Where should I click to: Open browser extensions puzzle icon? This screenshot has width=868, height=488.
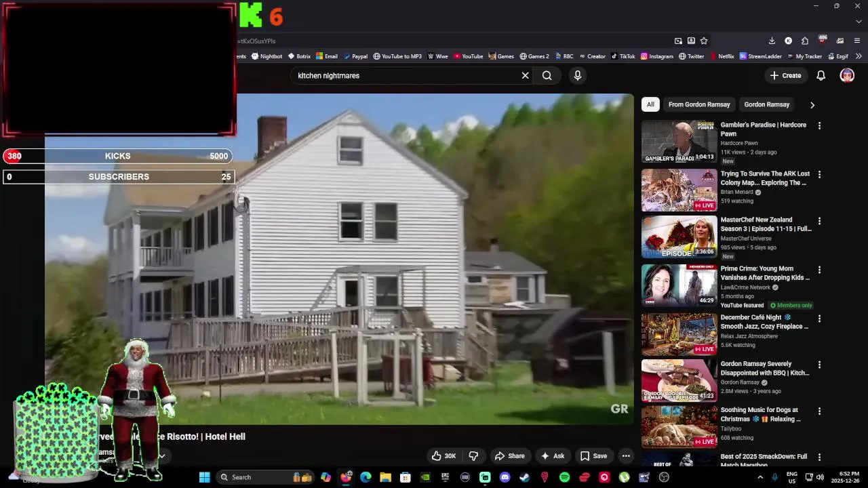(x=804, y=41)
